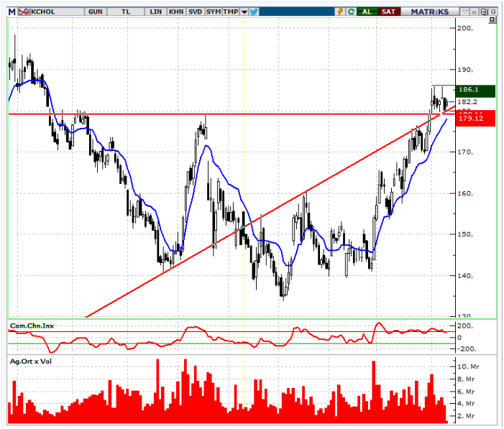Expand the dropdown arrow after TMP

click(244, 11)
